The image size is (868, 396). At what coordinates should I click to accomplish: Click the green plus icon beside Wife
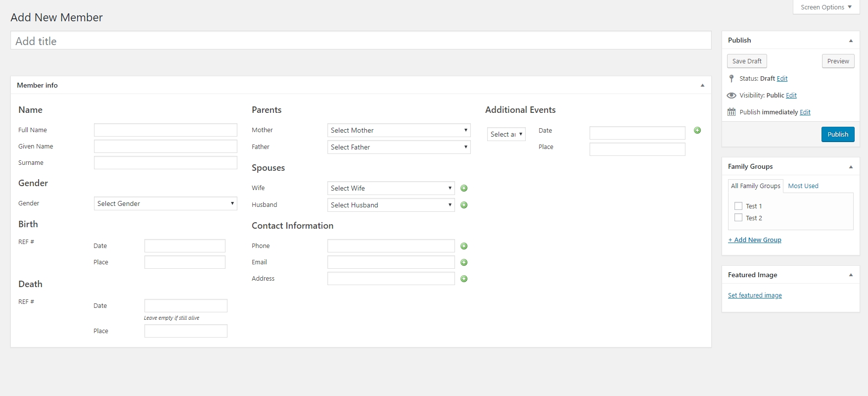coord(464,188)
